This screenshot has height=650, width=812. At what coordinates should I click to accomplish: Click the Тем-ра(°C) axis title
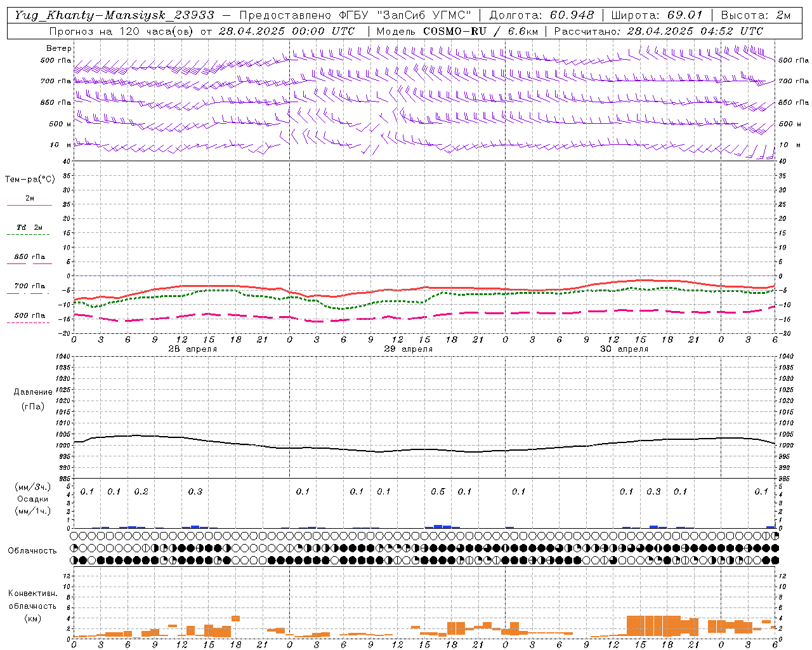[x=30, y=180]
